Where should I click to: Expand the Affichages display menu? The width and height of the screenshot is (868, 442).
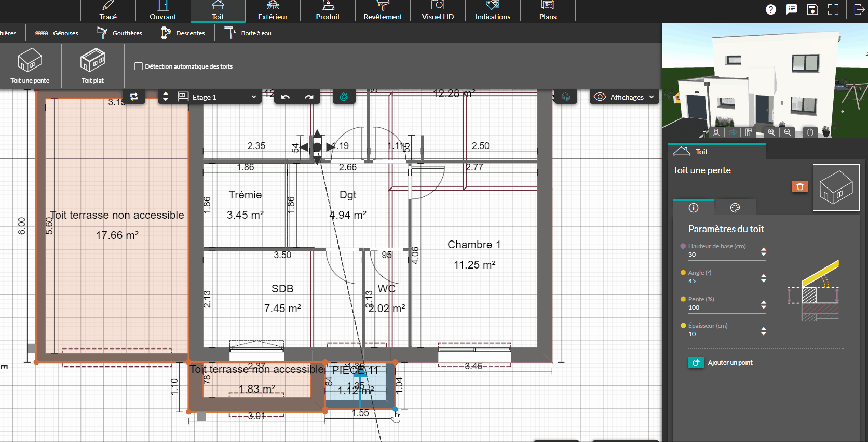click(625, 97)
